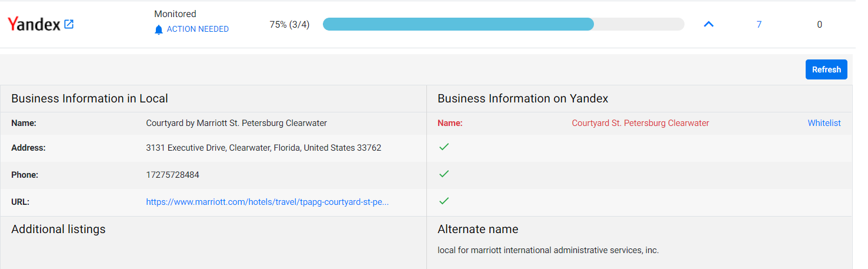Viewport: 868px width, 269px height.
Task: Click the Monitored status text
Action: [175, 14]
